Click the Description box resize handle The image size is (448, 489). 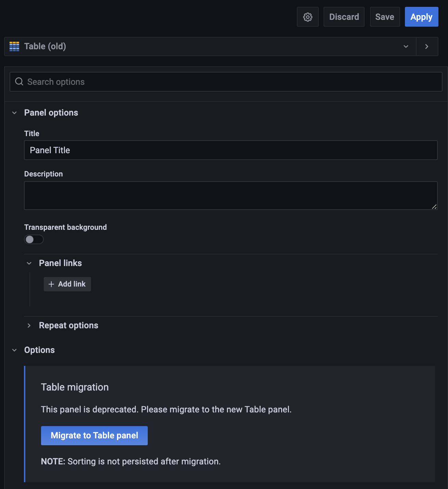pyautogui.click(x=435, y=207)
